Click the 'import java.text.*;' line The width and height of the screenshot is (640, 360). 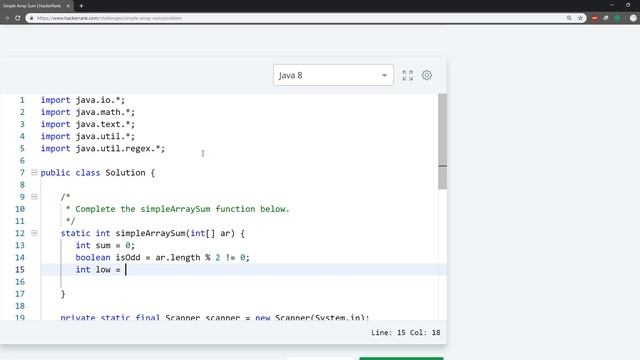(88, 124)
